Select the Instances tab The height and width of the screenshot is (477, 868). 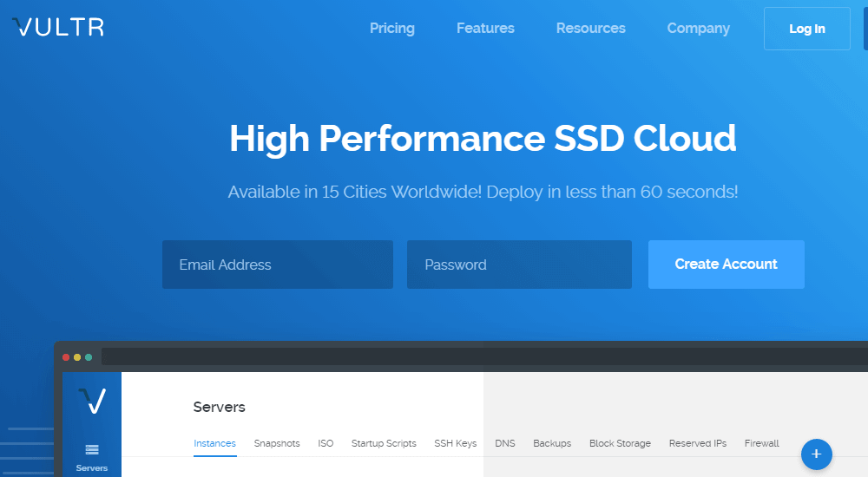click(214, 443)
